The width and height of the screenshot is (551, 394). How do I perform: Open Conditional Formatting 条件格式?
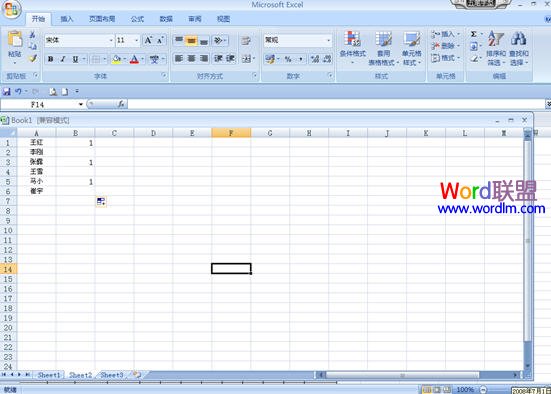(352, 48)
